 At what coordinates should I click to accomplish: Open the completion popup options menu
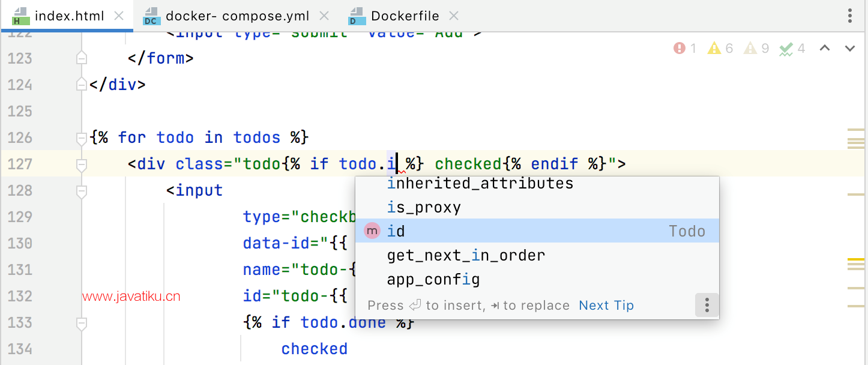[707, 305]
